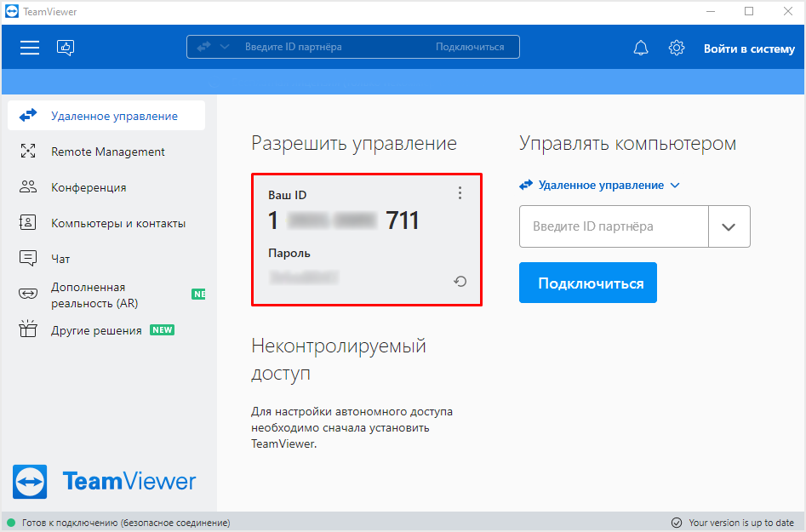Click the TeamViewer title bar logo

click(11, 11)
